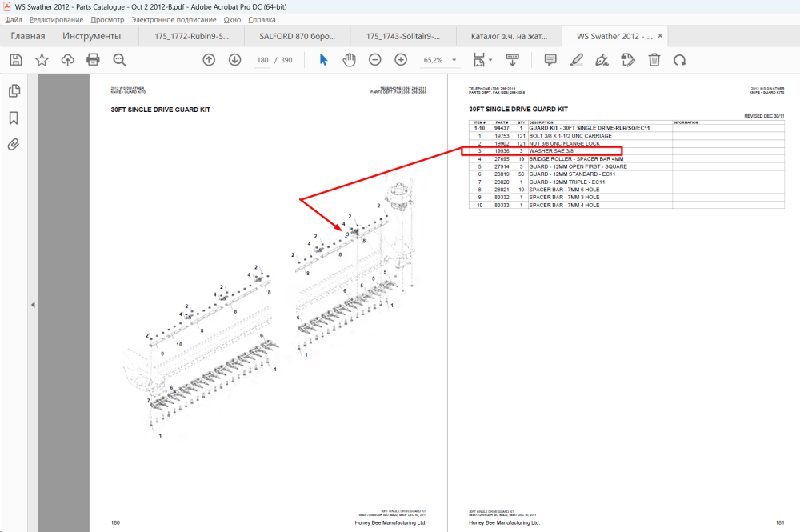This screenshot has height=532, width=800.
Task: Open the Редактирование menu
Action: (x=56, y=20)
